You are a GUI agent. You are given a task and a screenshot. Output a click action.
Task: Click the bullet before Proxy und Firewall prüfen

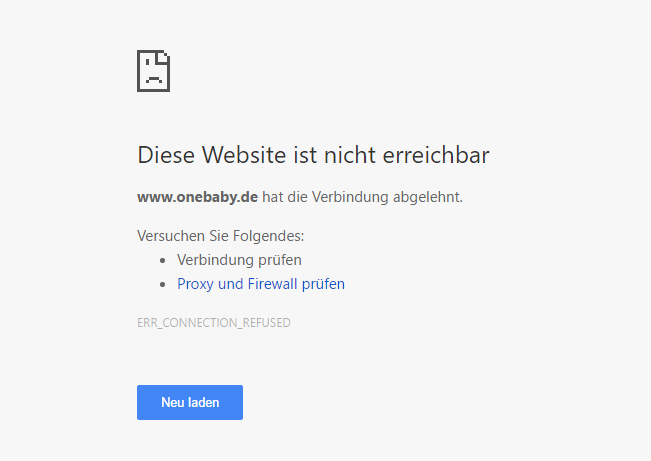(163, 284)
